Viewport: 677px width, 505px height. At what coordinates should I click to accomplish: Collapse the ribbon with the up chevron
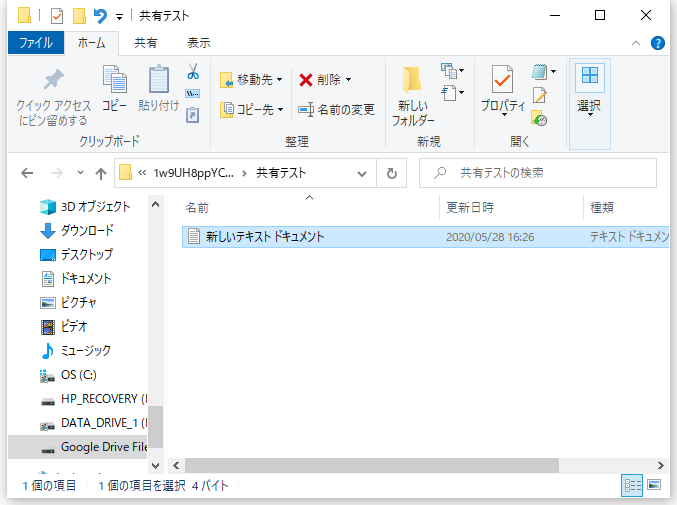pos(636,43)
